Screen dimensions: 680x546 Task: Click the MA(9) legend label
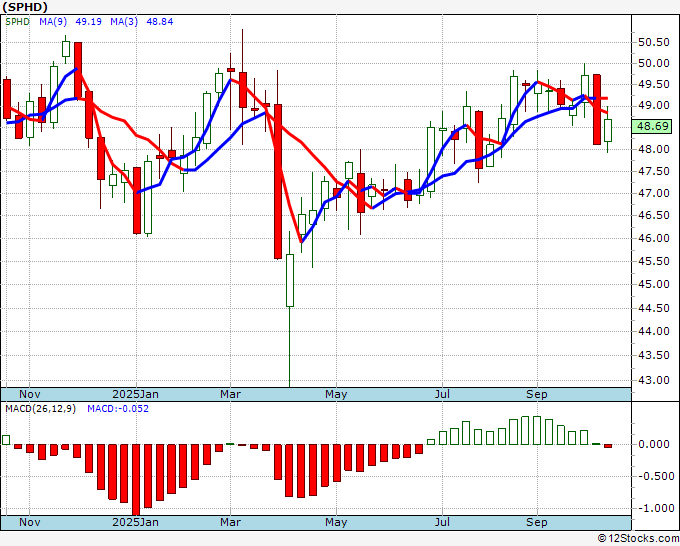coord(53,21)
